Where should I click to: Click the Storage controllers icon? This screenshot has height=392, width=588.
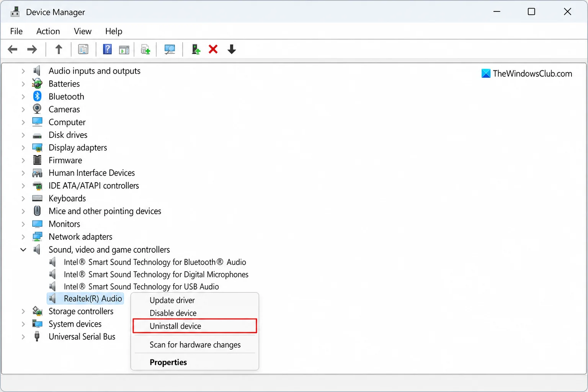click(37, 311)
